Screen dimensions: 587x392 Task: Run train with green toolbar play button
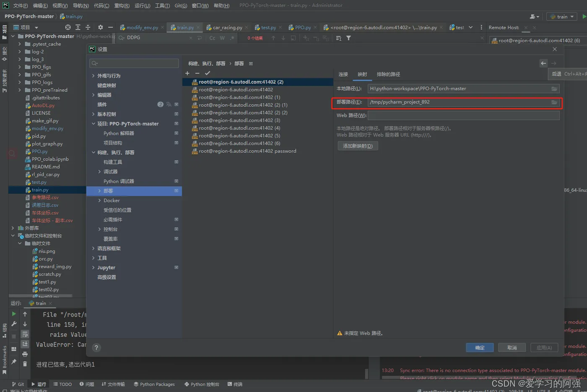click(x=584, y=16)
